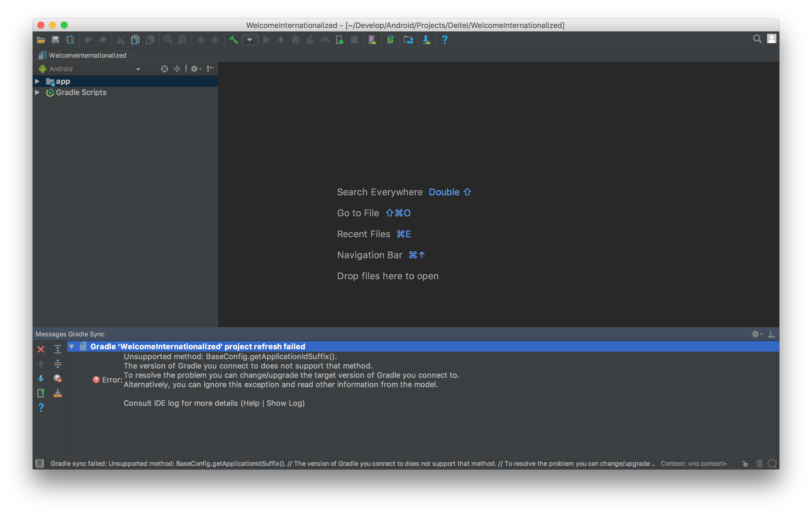Select Gradle project refresh failed row
The width and height of the screenshot is (812, 516).
423,346
